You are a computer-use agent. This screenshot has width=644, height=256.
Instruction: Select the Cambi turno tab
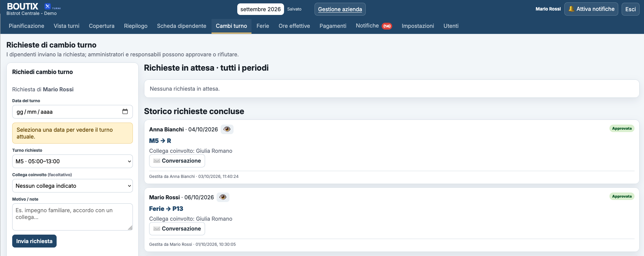(x=232, y=26)
